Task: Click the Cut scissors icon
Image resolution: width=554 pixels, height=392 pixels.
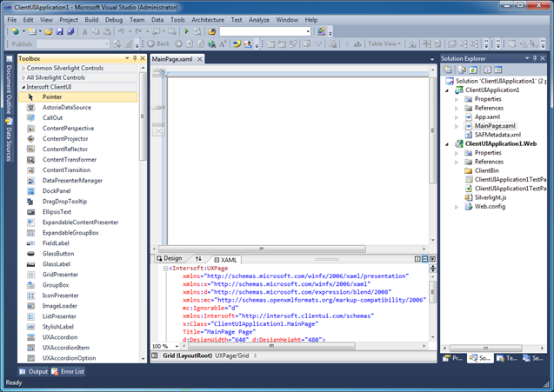Action: [85, 31]
